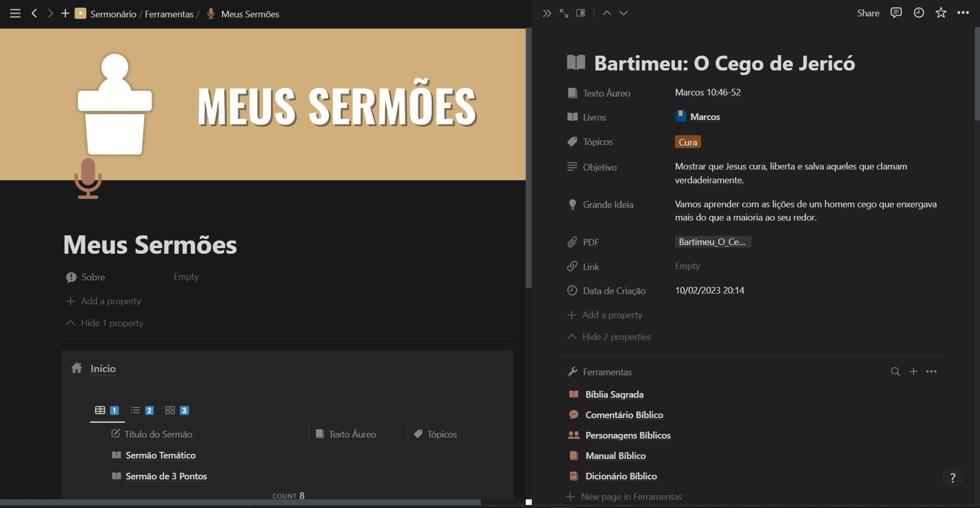980x508 pixels.
Task: Click the Sobre property label
Action: pyautogui.click(x=85, y=277)
